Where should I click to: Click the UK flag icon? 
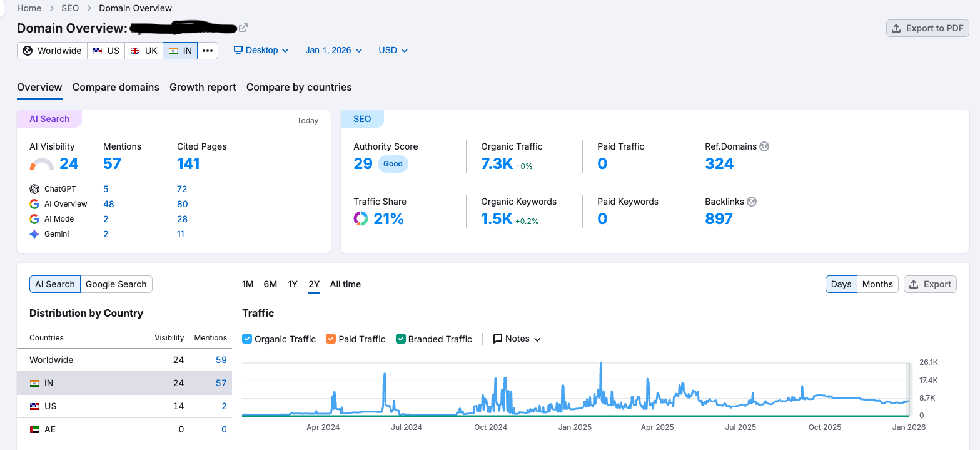pyautogui.click(x=136, y=51)
